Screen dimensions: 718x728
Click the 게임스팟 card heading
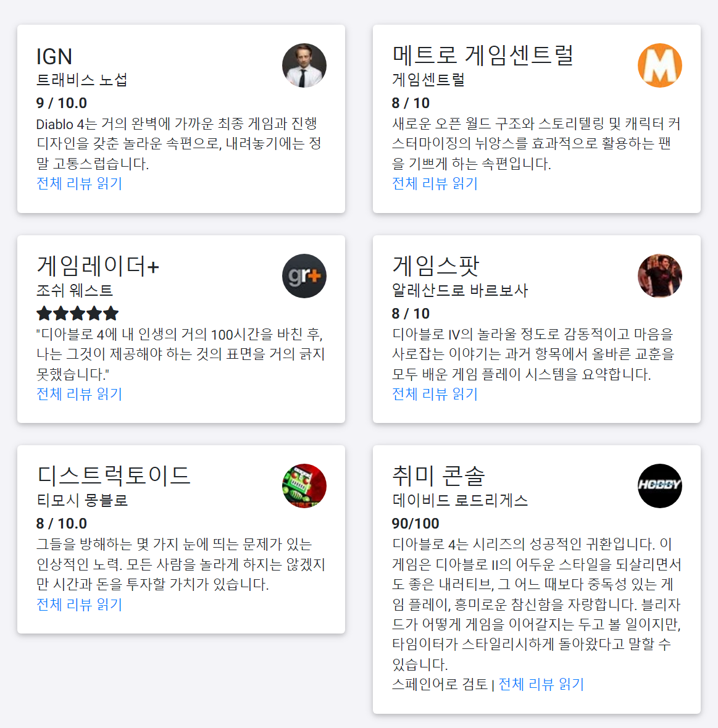coord(436,266)
